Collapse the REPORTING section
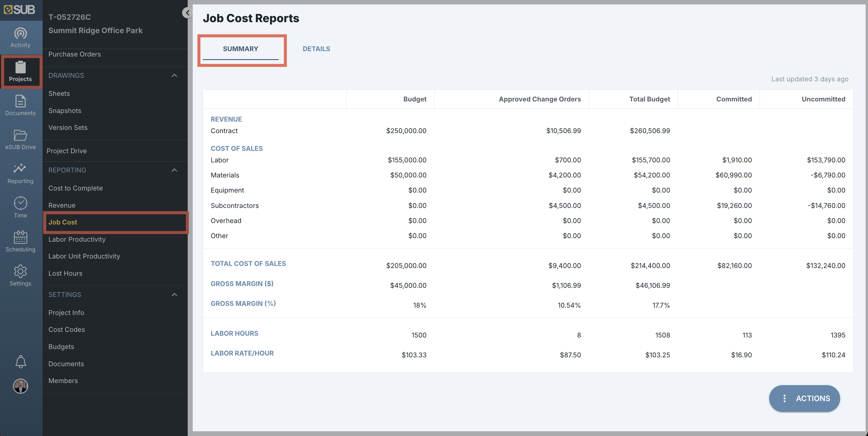This screenshot has width=868, height=436. tap(174, 170)
